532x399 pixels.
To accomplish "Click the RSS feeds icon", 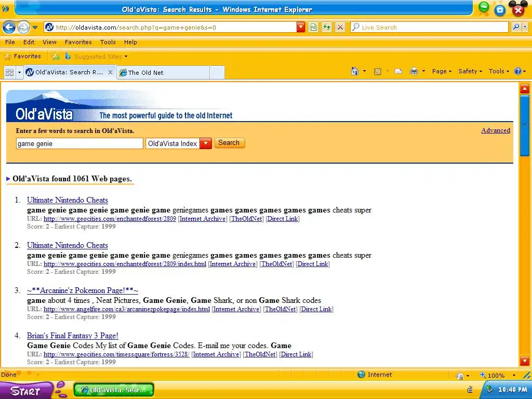I will tap(378, 72).
